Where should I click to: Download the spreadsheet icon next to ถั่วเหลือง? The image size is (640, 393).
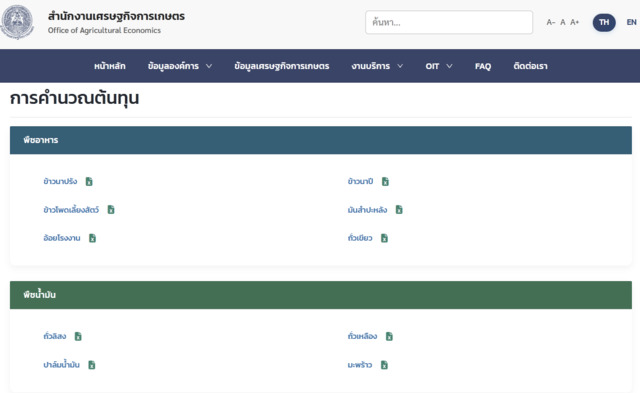389,336
